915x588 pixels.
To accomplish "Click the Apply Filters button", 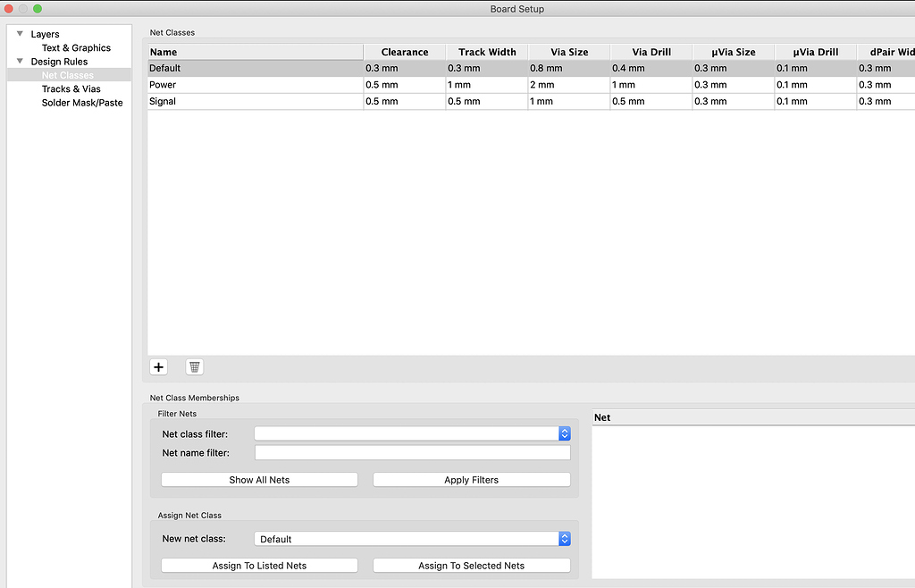I will click(x=471, y=480).
